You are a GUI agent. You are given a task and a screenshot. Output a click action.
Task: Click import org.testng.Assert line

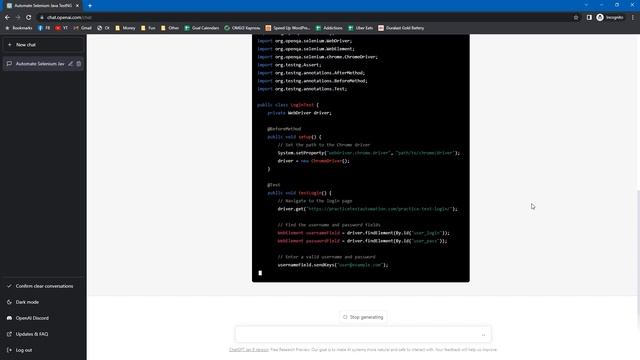coord(289,65)
